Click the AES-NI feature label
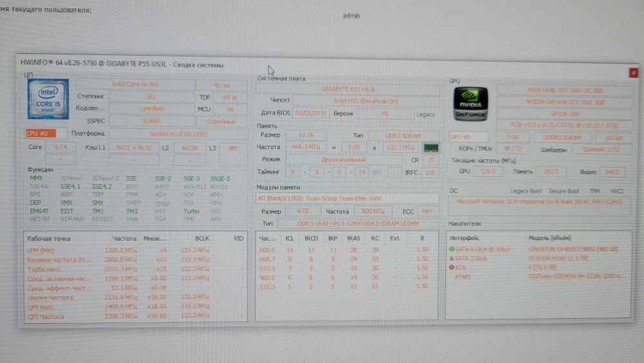 tap(40, 219)
